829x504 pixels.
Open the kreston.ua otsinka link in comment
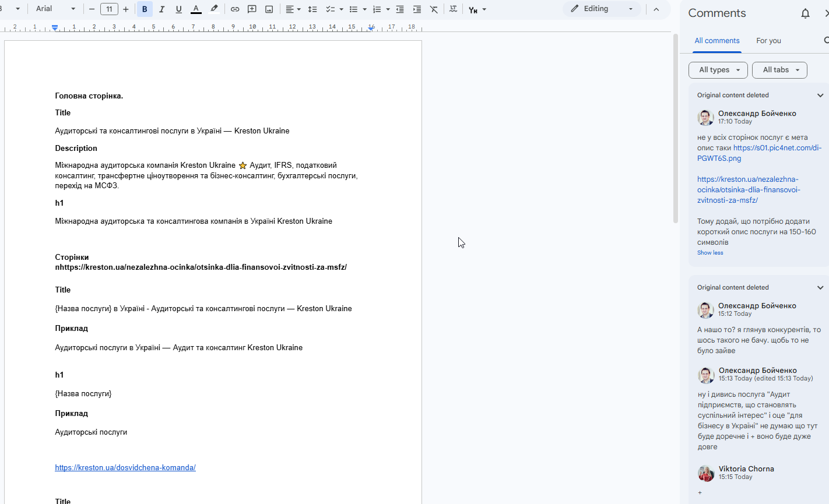(749, 189)
